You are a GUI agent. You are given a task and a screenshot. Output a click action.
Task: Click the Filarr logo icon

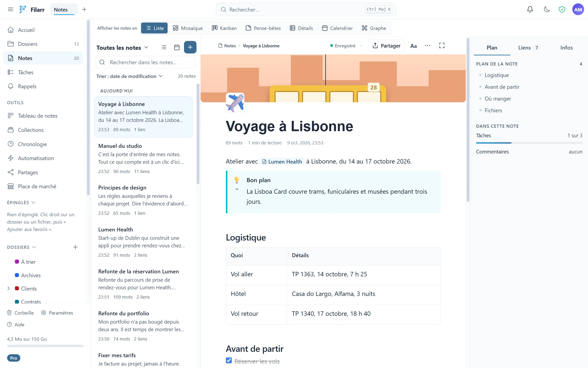(x=23, y=9)
